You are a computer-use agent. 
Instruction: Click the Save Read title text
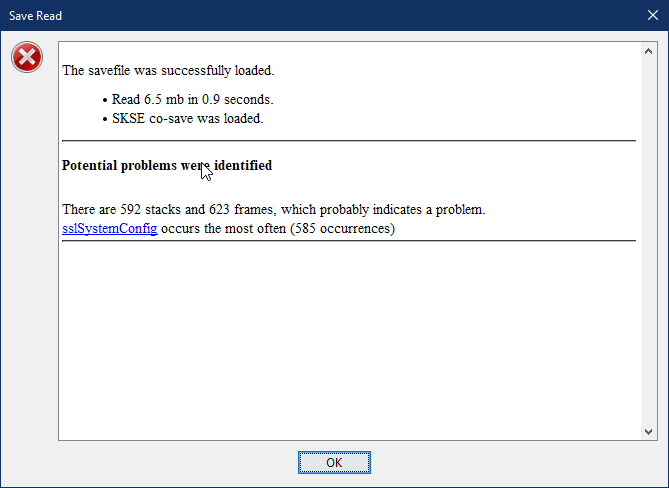click(x=35, y=16)
